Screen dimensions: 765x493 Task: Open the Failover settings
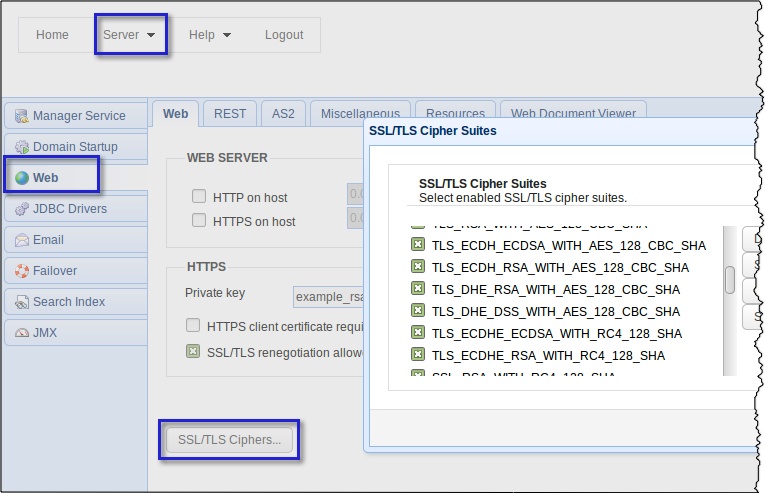point(76,270)
